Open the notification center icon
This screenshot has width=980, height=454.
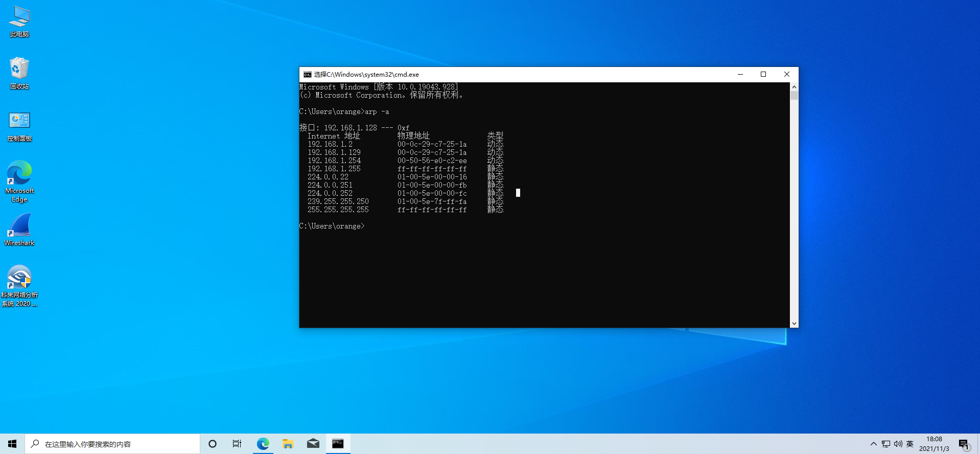[964, 444]
